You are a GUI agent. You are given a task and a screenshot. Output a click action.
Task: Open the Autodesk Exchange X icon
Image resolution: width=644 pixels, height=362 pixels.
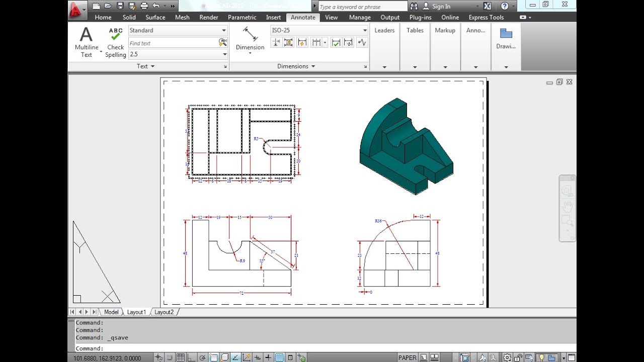coord(487,6)
